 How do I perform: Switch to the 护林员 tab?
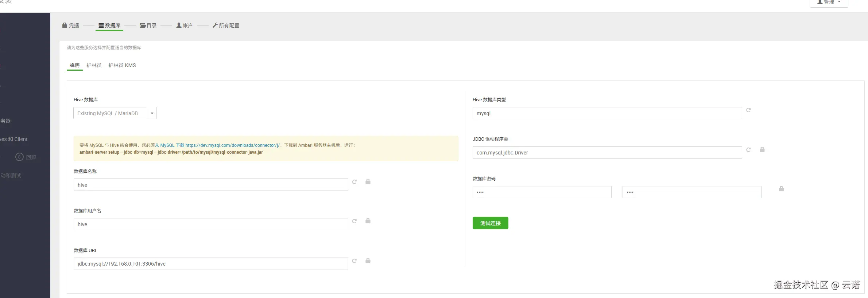pos(94,65)
